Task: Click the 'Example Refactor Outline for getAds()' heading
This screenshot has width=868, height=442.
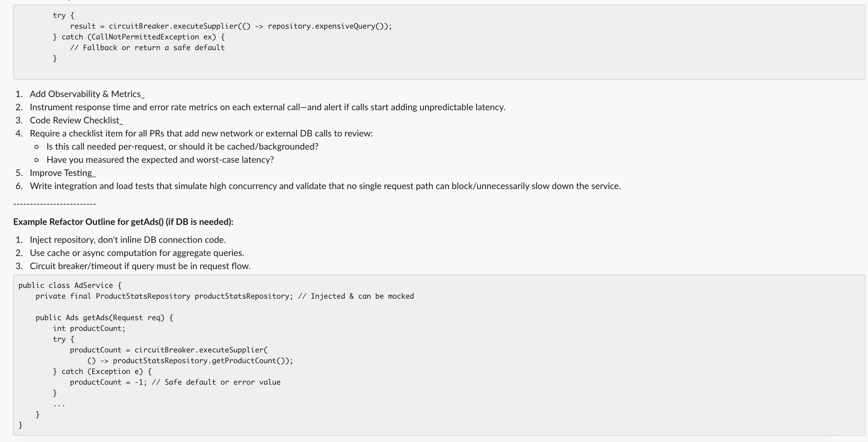Action: (x=123, y=222)
